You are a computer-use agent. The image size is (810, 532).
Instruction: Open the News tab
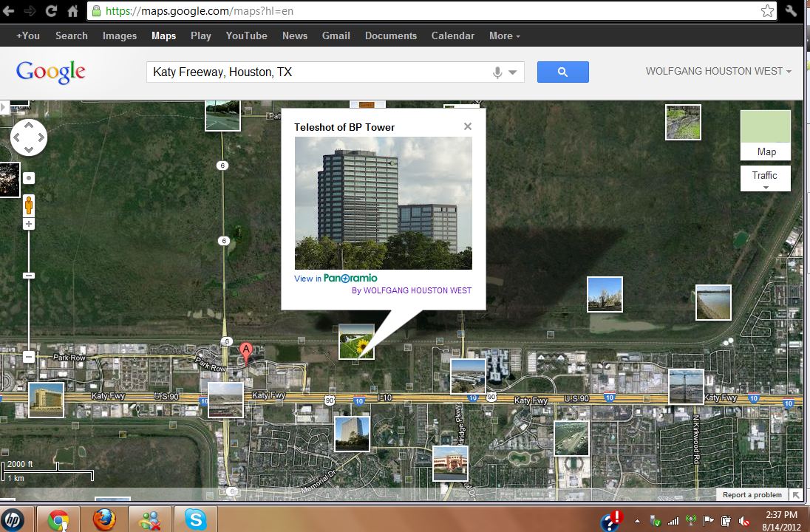(x=294, y=35)
